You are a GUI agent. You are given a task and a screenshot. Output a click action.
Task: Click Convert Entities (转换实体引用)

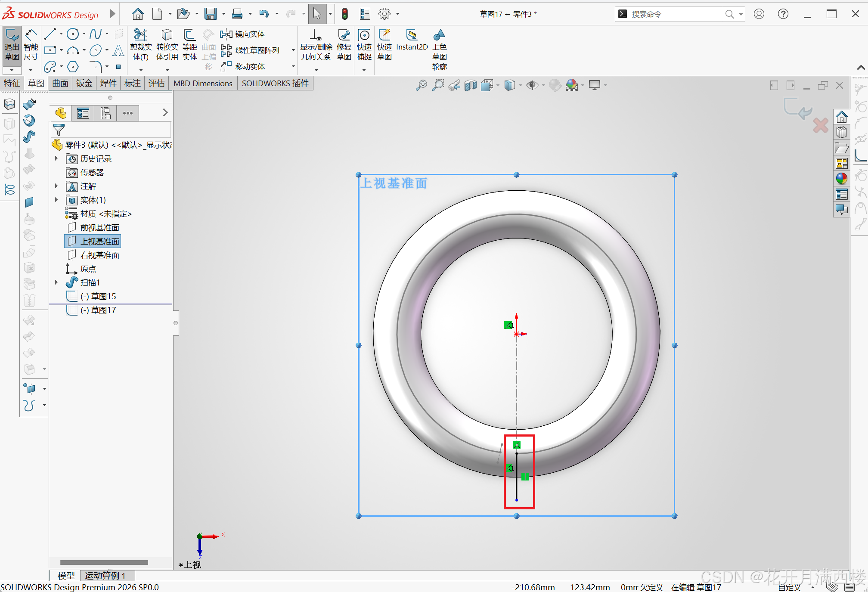point(167,45)
